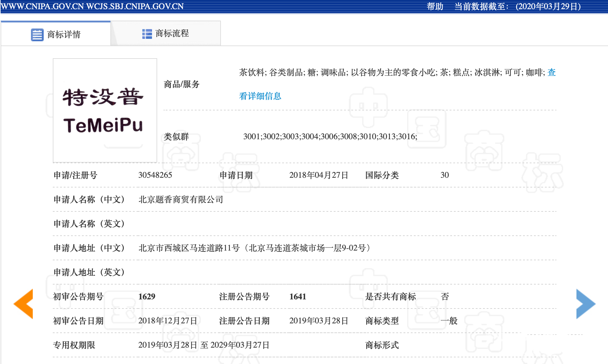Select preliminary announcement date 2018年12月27日

[x=168, y=321]
